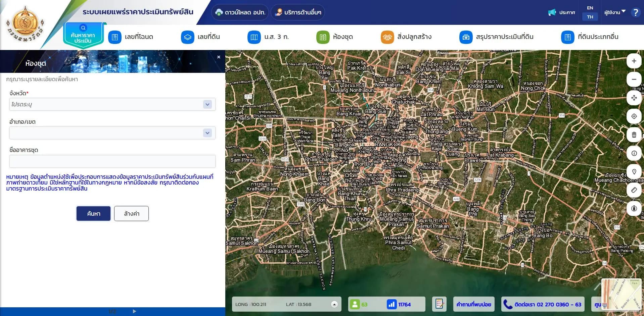The width and height of the screenshot is (644, 316).
Task: Zoom out on the map
Action: [x=634, y=80]
